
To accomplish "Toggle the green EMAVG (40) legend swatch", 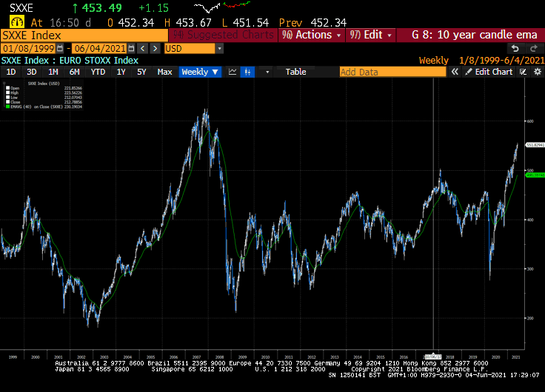I will pyautogui.click(x=7, y=107).
